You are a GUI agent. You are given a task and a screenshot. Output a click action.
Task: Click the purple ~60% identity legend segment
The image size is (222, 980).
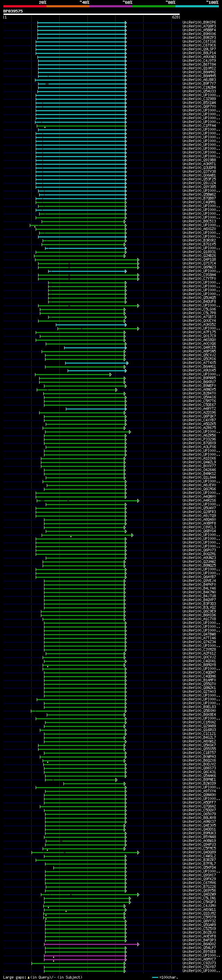coord(111,6)
